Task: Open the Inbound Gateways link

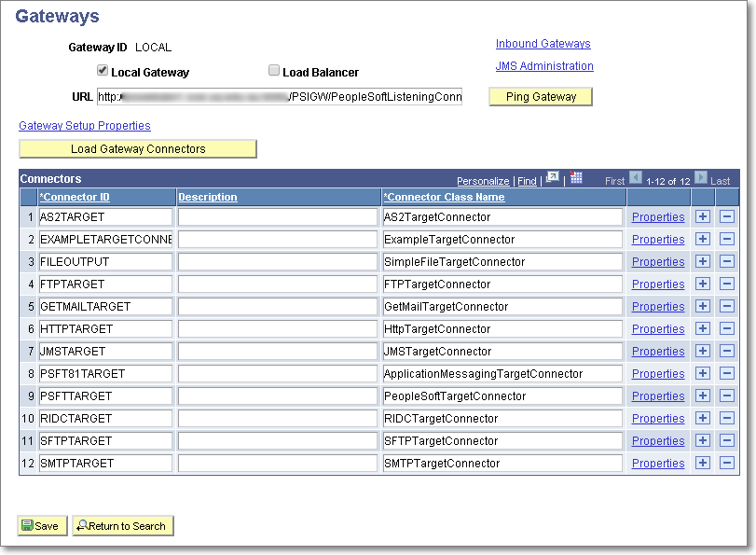Action: [543, 44]
